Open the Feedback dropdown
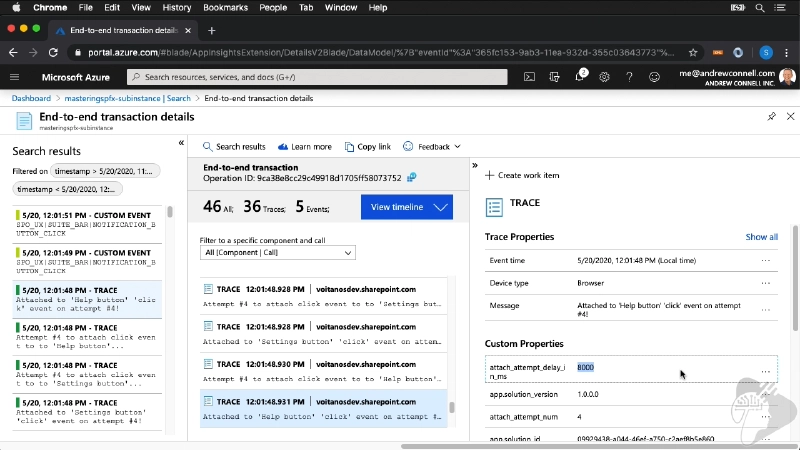 tap(432, 147)
